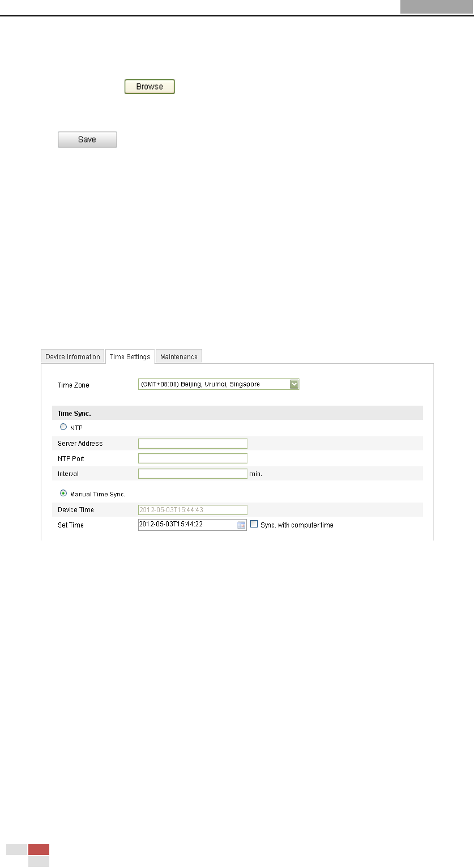Select the Manual Time Sync. radio option
Viewport: 474px width, 868px height.
63,493
